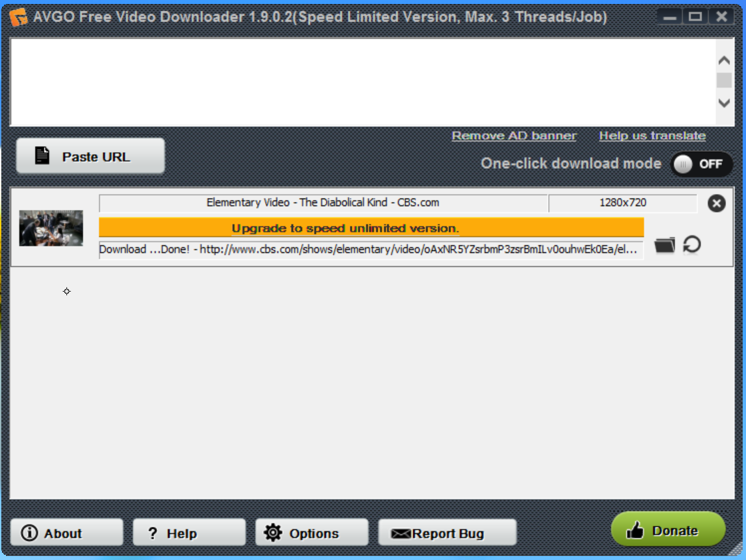Open the Help us translate link

652,136
